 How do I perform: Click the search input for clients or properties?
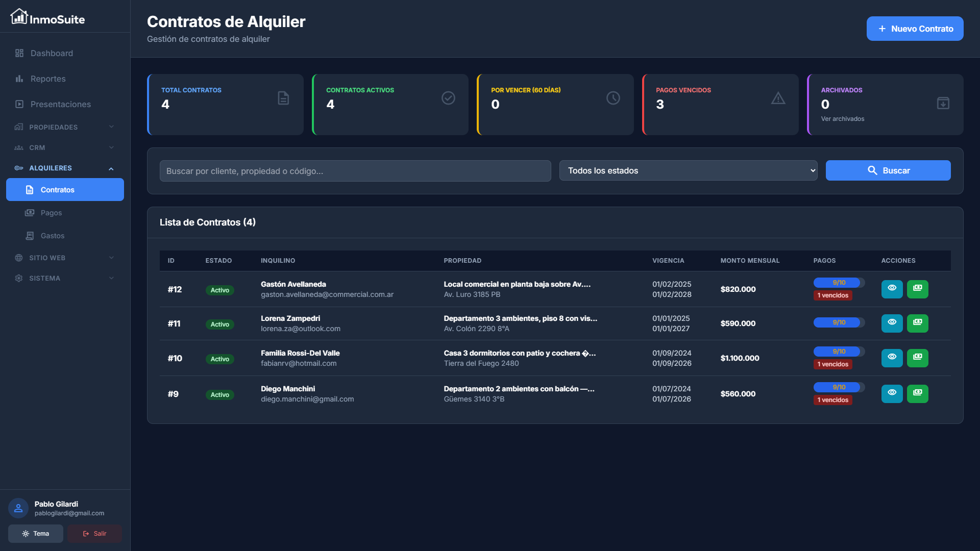[355, 170]
